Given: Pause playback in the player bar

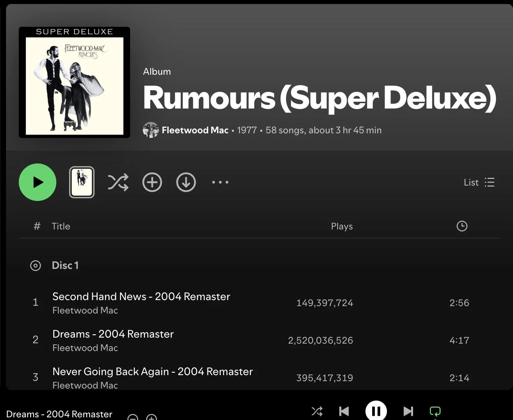Looking at the screenshot, I should tap(376, 411).
